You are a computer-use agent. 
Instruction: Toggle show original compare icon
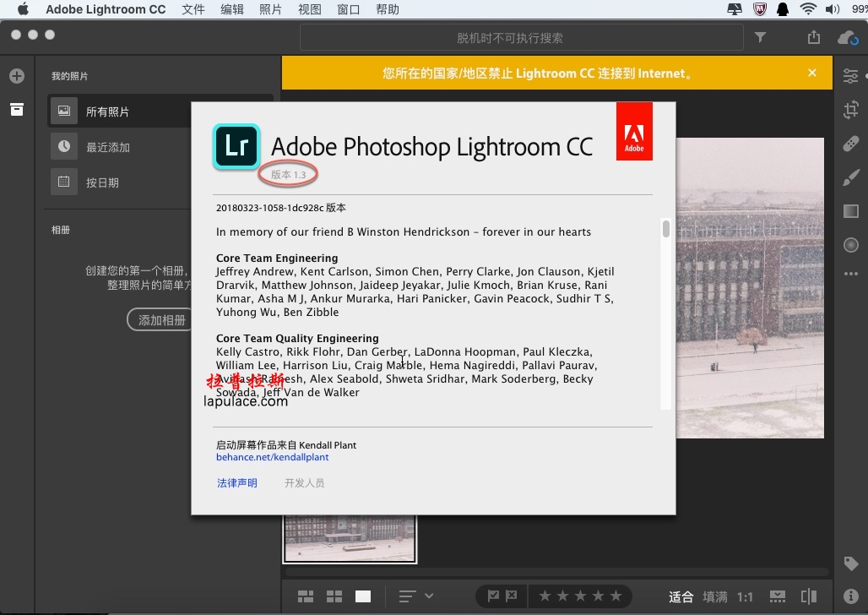[x=809, y=596]
